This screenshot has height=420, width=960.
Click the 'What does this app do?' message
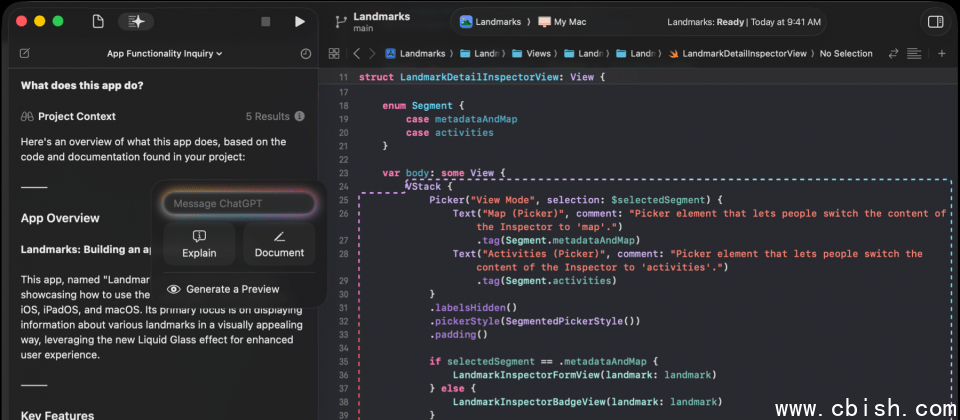82,86
